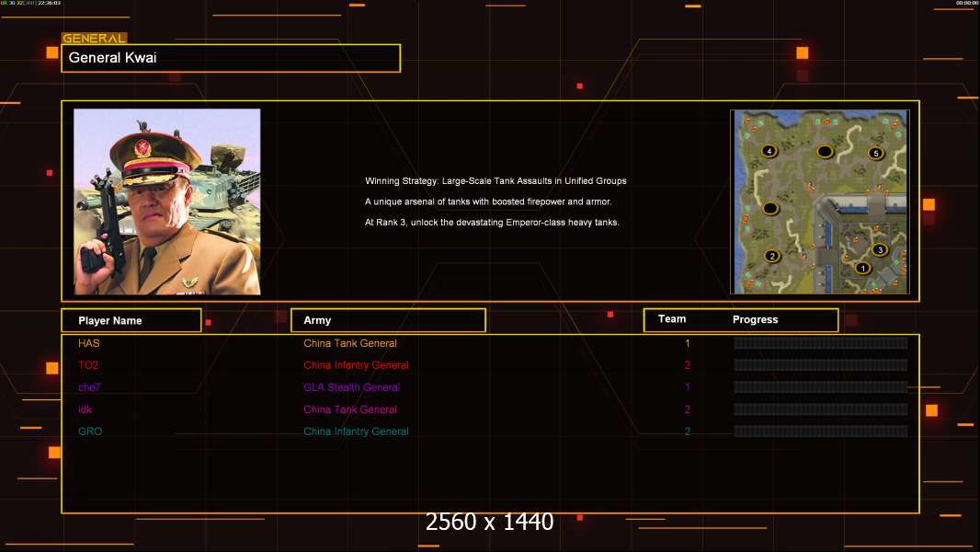
Task: Click the Team column header
Action: 672,319
